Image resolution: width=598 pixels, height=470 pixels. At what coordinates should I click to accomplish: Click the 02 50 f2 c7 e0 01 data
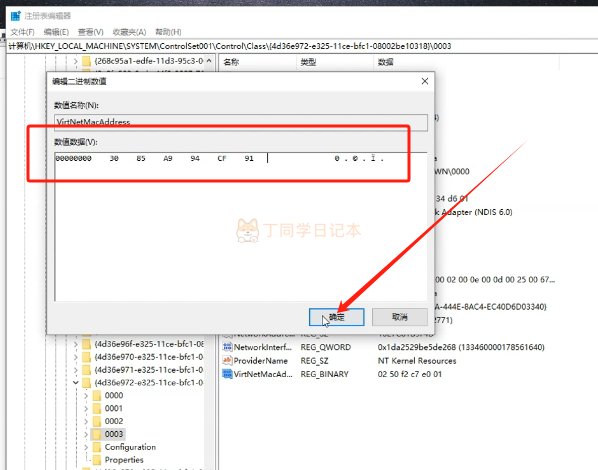[x=410, y=374]
